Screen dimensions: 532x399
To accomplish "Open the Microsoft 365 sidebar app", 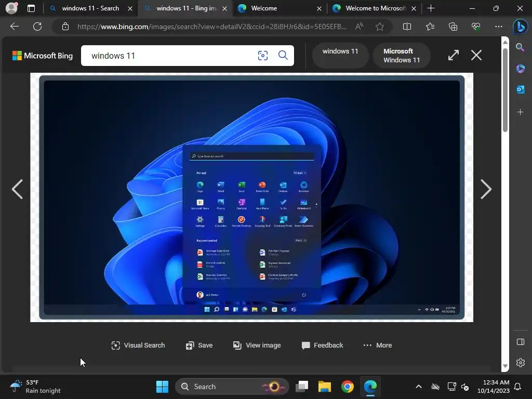I will (520, 69).
